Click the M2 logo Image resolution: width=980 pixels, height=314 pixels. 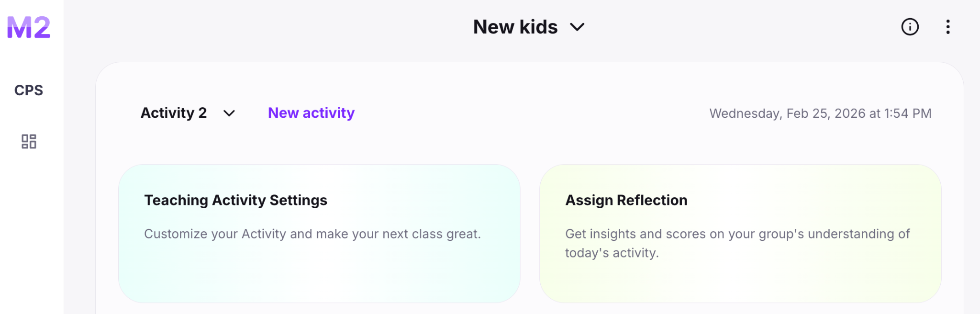(29, 27)
